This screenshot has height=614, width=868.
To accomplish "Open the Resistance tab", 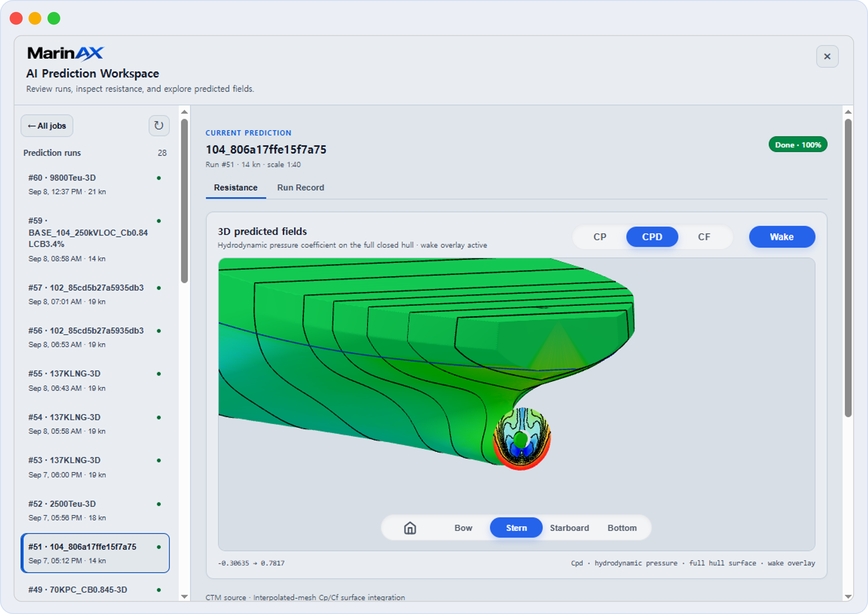I will click(236, 188).
